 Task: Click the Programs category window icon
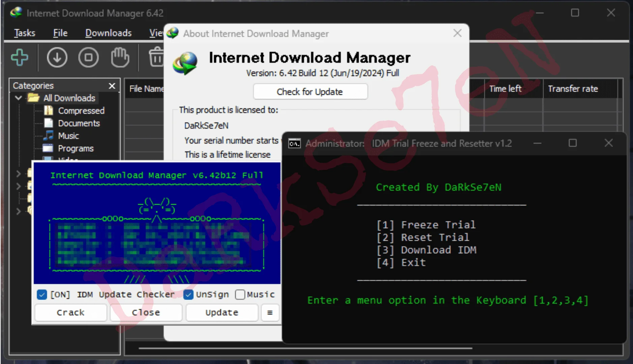pyautogui.click(x=48, y=148)
